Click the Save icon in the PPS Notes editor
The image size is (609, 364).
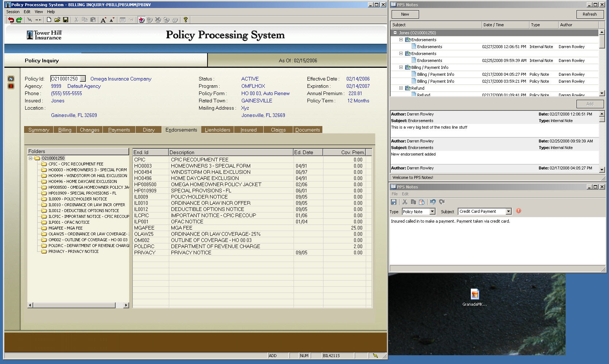(393, 202)
